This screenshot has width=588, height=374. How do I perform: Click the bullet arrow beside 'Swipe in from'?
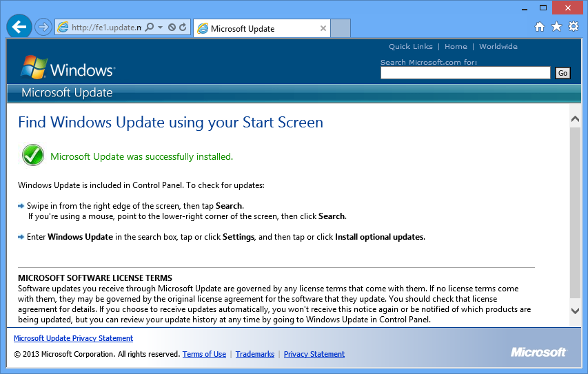(21, 206)
